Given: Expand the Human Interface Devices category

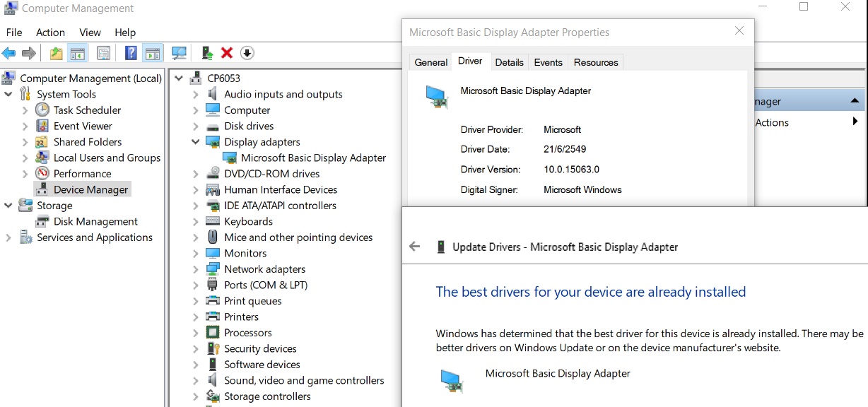Looking at the screenshot, I should click(196, 189).
